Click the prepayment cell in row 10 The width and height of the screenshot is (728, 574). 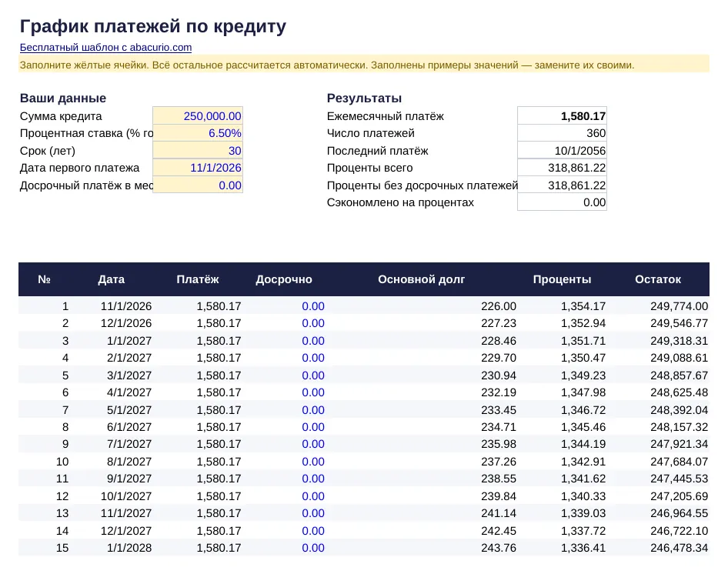coord(313,462)
